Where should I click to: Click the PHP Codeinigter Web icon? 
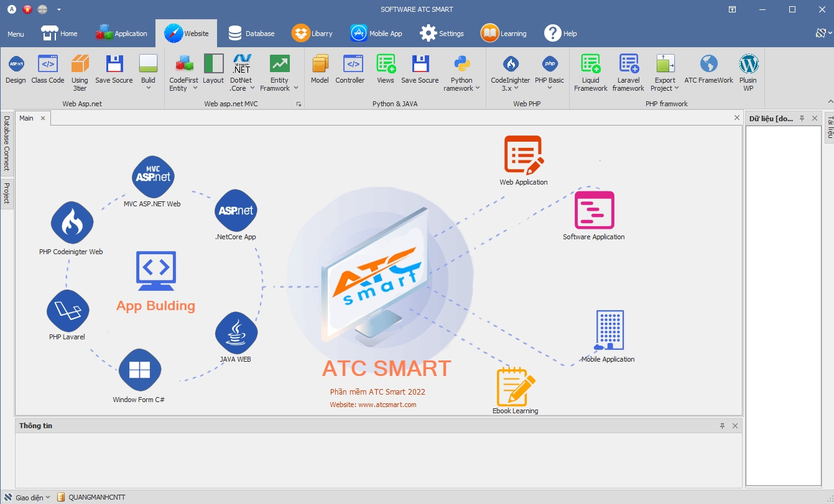[x=72, y=222]
